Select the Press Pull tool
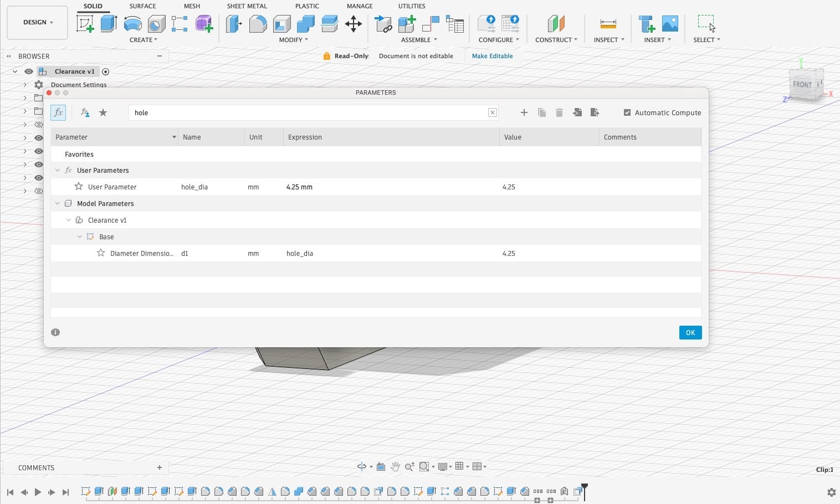840x504 pixels. pos(234,24)
